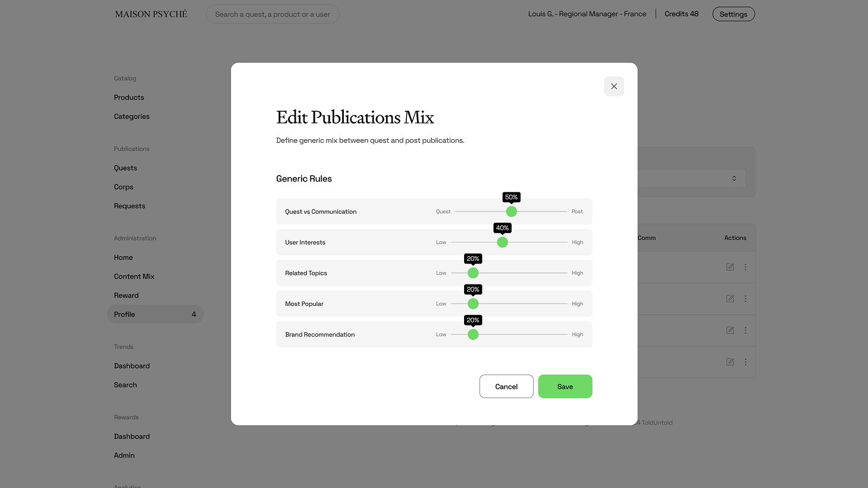Image resolution: width=868 pixels, height=488 pixels.
Task: Expand the dropdown selector behind the dialog
Action: [x=734, y=179]
